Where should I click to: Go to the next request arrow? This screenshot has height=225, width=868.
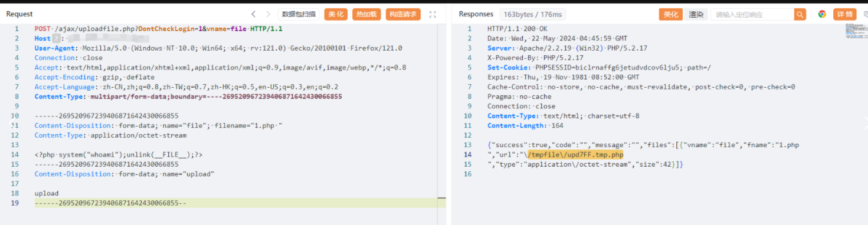268,14
